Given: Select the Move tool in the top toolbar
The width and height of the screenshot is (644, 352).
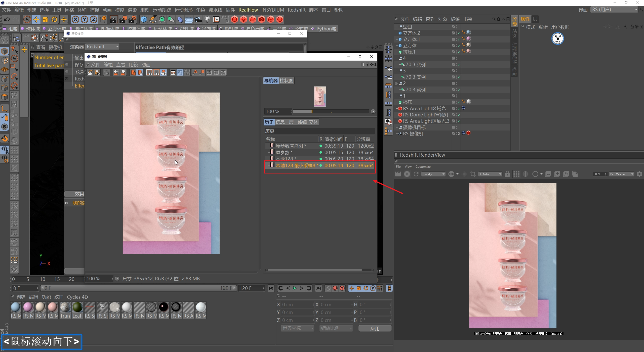Looking at the screenshot, I should [36, 19].
